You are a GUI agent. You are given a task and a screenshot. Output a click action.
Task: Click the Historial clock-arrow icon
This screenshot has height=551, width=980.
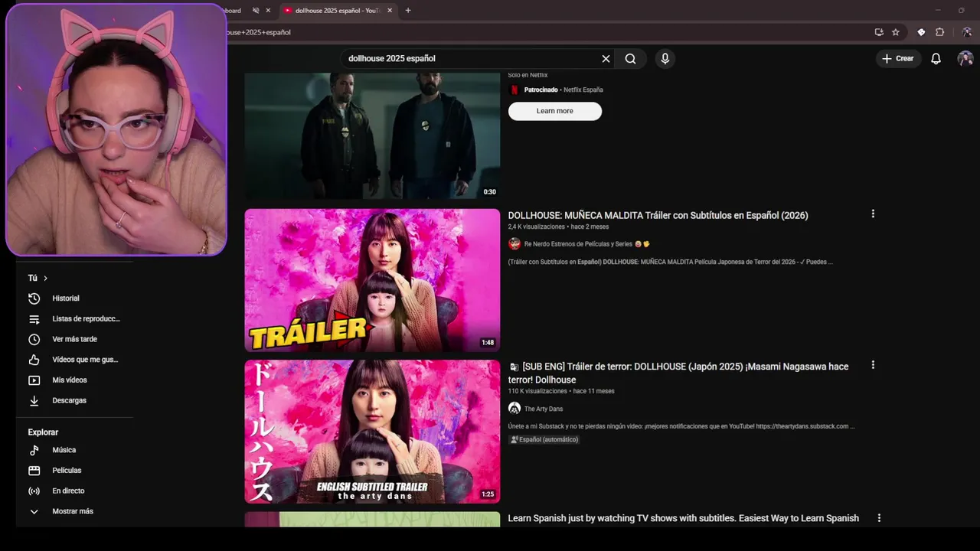coord(34,298)
